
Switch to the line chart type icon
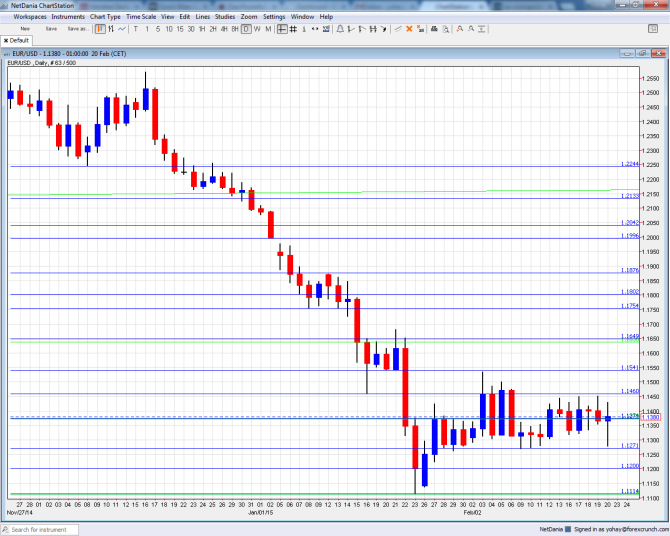pos(122,29)
